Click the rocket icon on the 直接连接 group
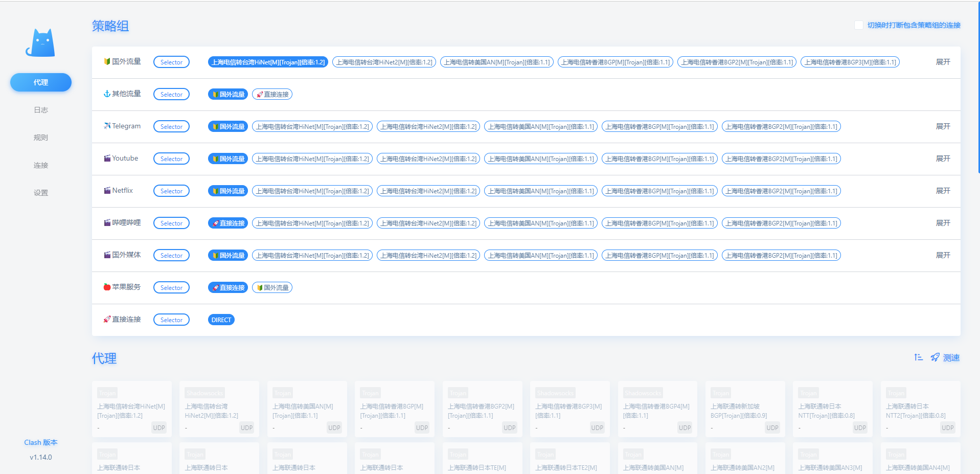 (107, 319)
